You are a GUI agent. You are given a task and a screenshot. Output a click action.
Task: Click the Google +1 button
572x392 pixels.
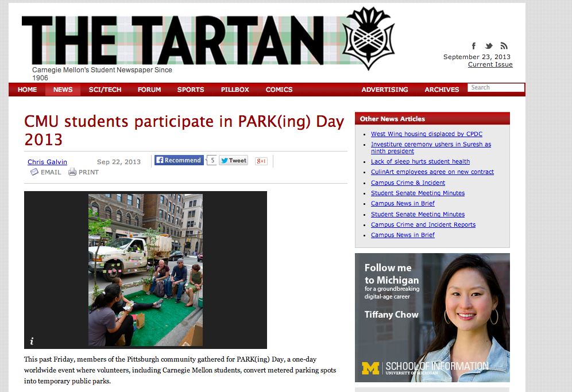(261, 161)
